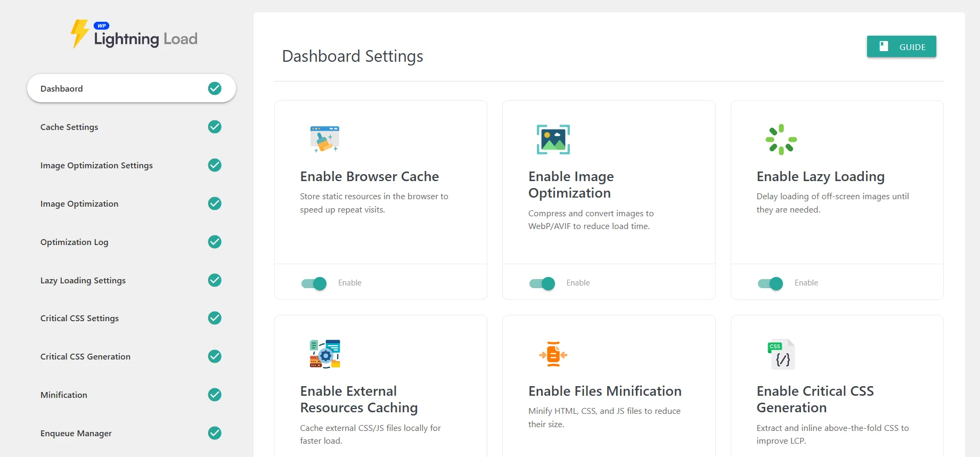The image size is (980, 457).
Task: Click the checkmark icon beside Enqueue Manager
Action: point(215,433)
